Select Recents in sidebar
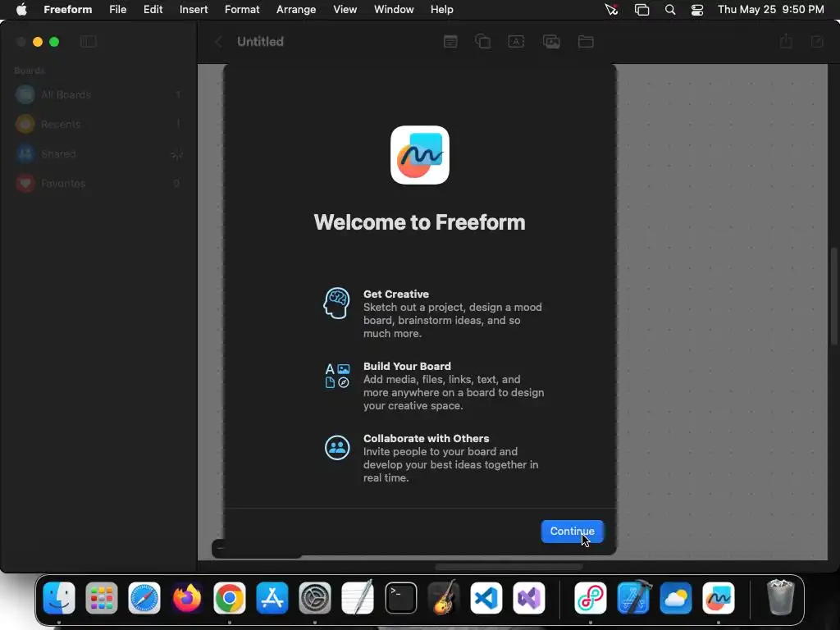The height and width of the screenshot is (630, 840). click(x=98, y=125)
